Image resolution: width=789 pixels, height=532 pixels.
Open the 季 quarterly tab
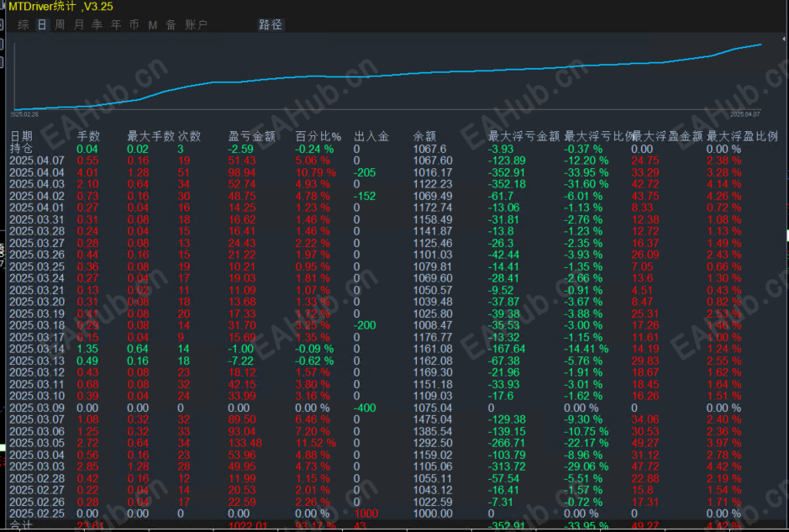(x=97, y=24)
